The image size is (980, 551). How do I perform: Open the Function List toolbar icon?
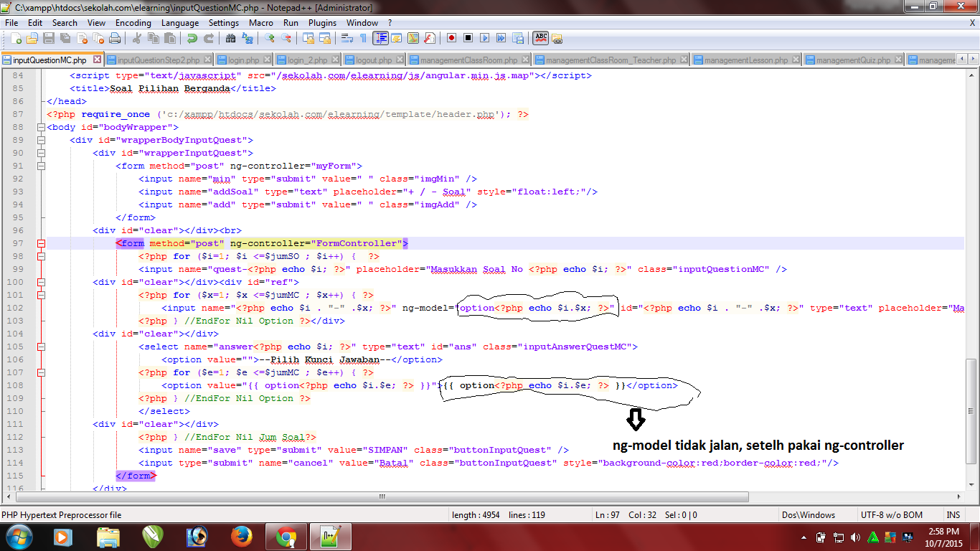(x=430, y=38)
